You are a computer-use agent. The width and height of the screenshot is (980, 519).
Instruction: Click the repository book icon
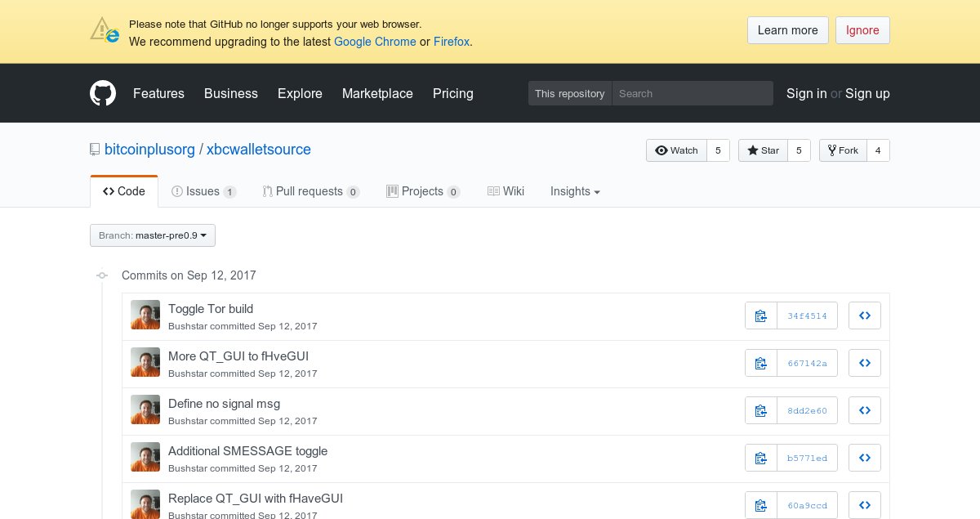coord(95,150)
